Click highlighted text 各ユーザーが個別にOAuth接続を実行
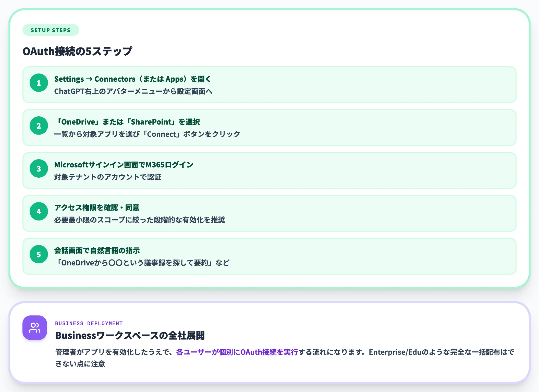The height and width of the screenshot is (392, 539). pos(237,352)
